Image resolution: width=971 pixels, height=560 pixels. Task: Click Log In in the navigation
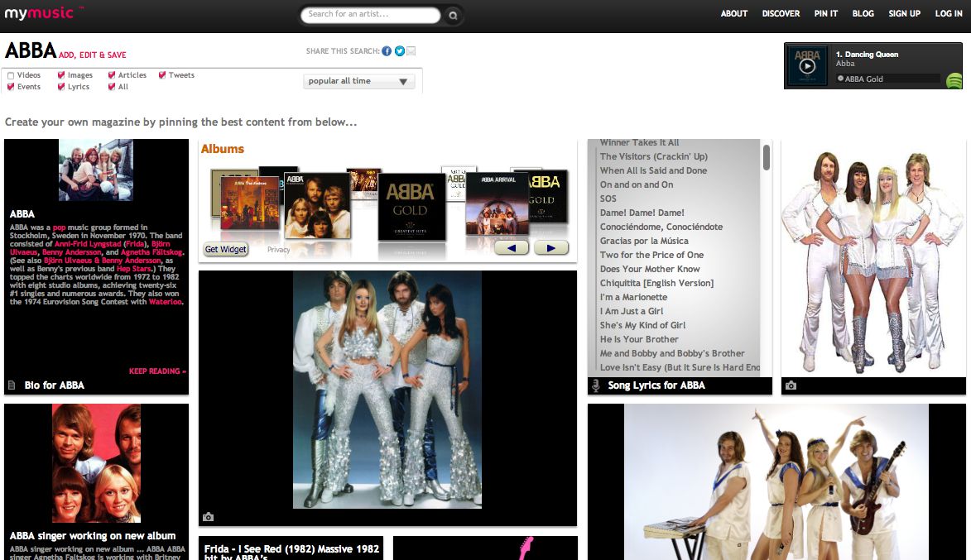(x=948, y=13)
